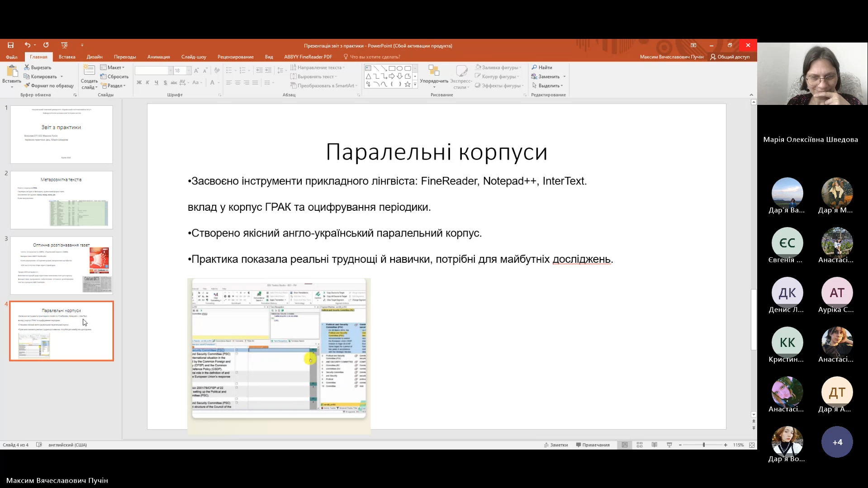
Task: Switch to the Анимация tab
Action: point(159,57)
